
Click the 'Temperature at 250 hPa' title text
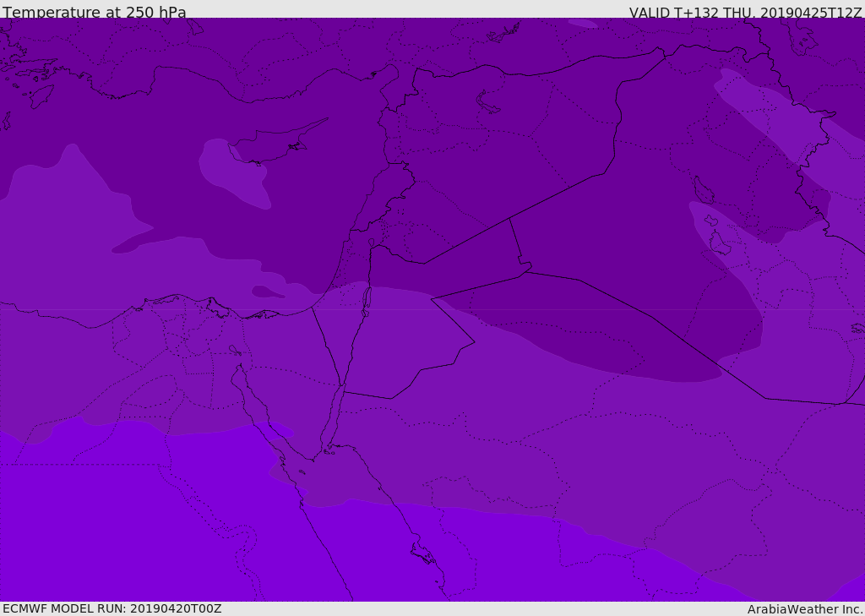click(x=95, y=12)
